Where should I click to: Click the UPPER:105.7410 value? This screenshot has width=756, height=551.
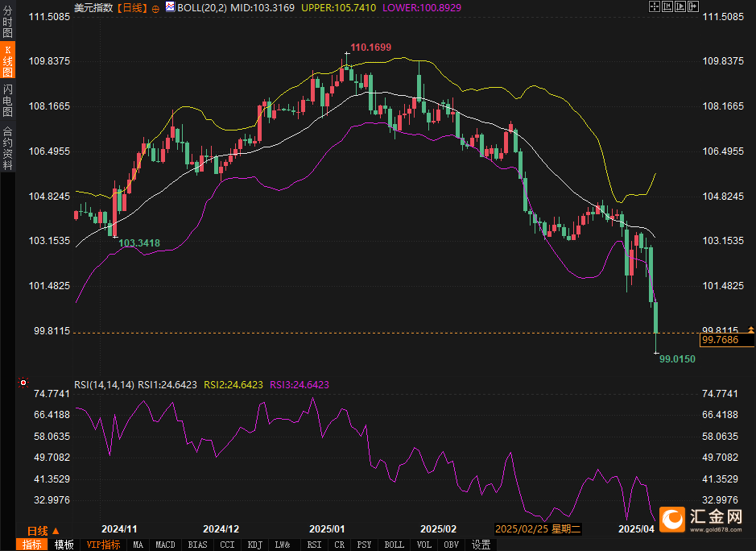tap(338, 8)
